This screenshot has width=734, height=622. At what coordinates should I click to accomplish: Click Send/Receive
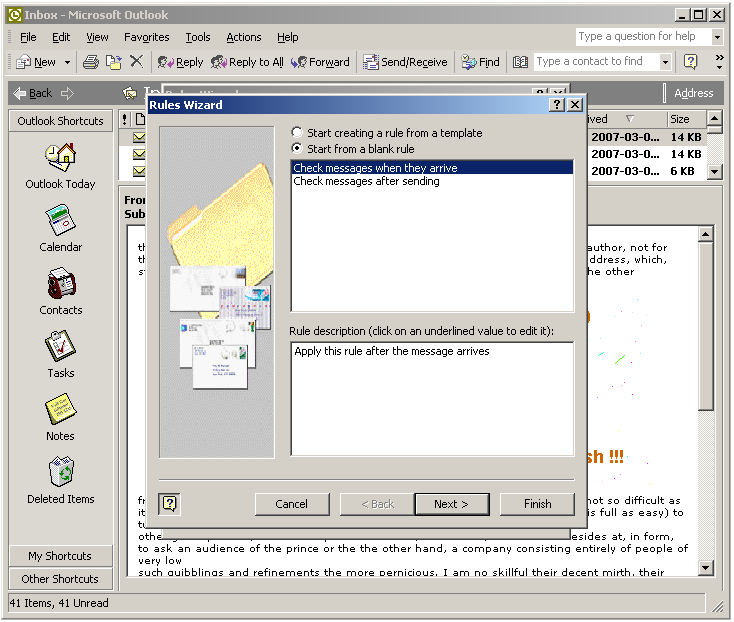[405, 62]
